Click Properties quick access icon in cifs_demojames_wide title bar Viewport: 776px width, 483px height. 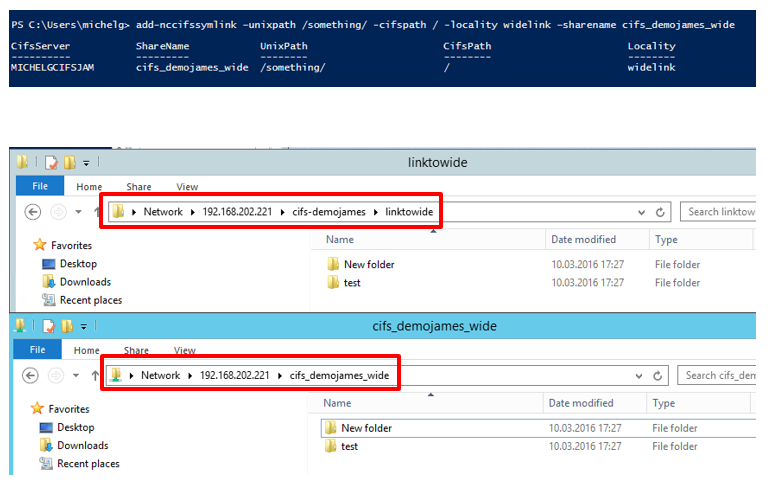pyautogui.click(x=49, y=326)
